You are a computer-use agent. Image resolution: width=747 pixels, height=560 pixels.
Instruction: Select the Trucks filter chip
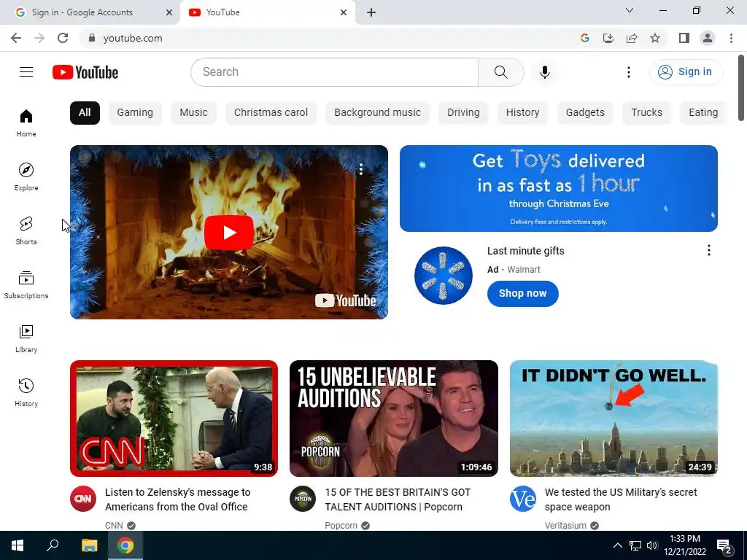[646, 113]
